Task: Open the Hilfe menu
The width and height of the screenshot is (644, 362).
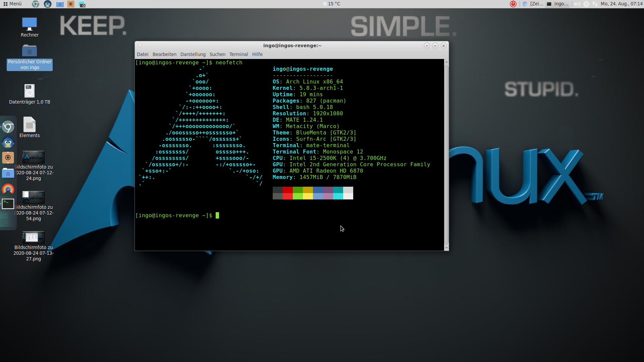Action: tap(257, 54)
